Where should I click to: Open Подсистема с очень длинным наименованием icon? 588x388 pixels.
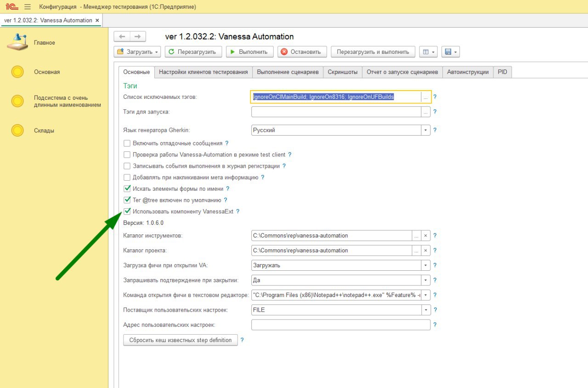(17, 101)
